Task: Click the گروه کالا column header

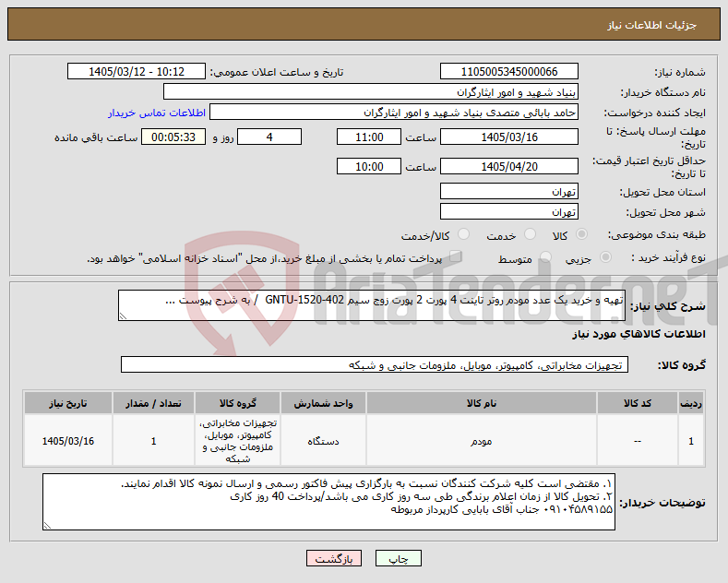Action: click(237, 403)
